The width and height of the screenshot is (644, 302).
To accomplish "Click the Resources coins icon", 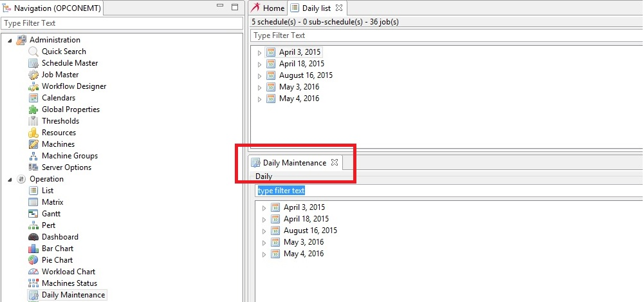I will 33,133.
